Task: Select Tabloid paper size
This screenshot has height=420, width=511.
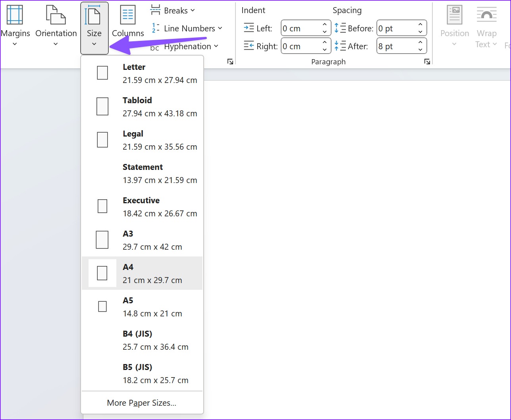Action: pyautogui.click(x=142, y=106)
